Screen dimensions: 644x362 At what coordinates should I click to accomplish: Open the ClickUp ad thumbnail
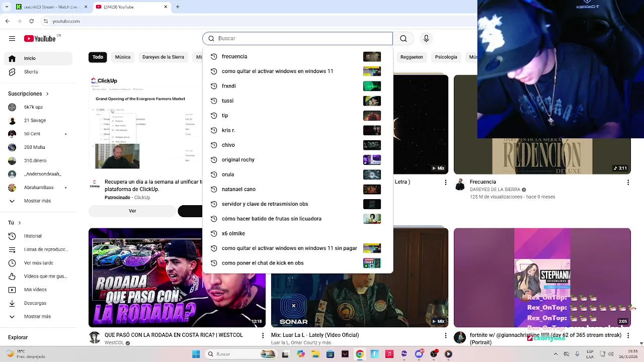coord(145,124)
